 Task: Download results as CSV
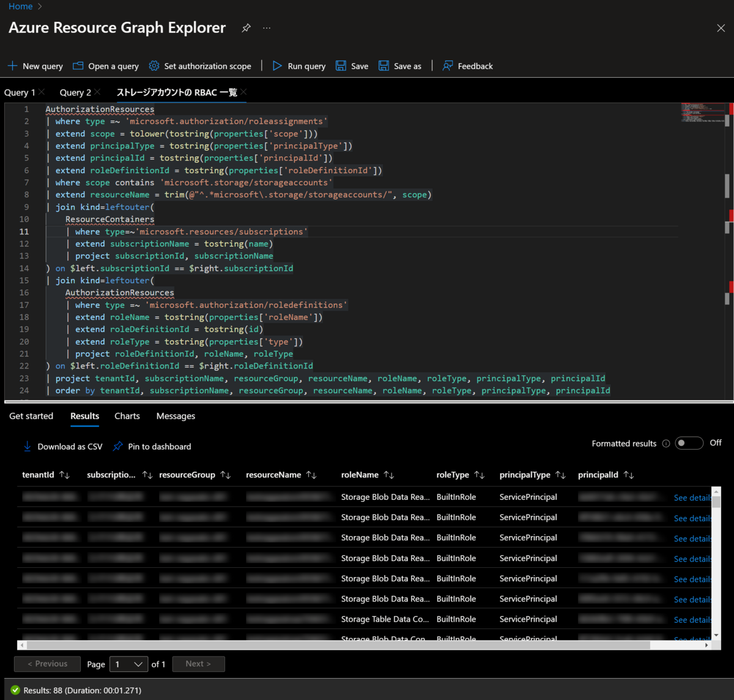[x=62, y=447]
